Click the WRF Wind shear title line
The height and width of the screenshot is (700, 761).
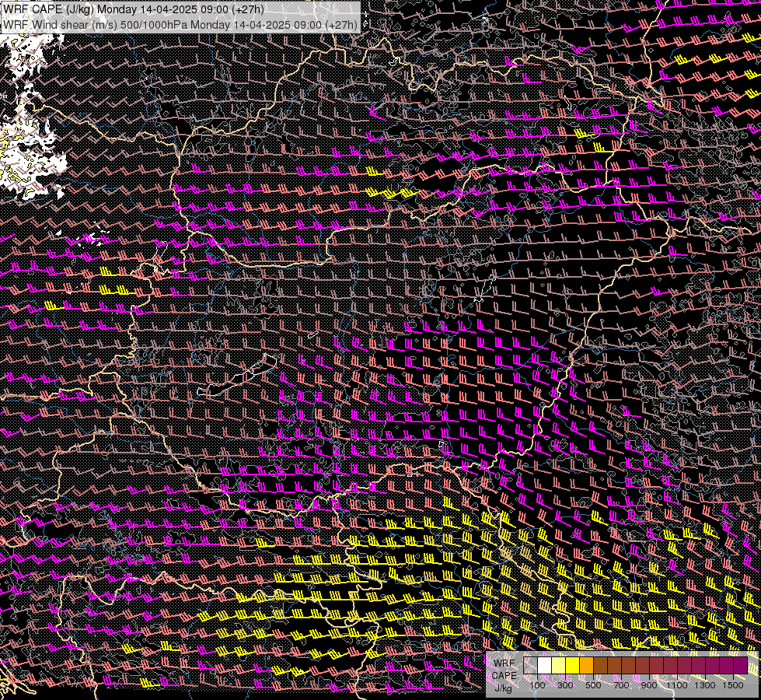point(180,24)
